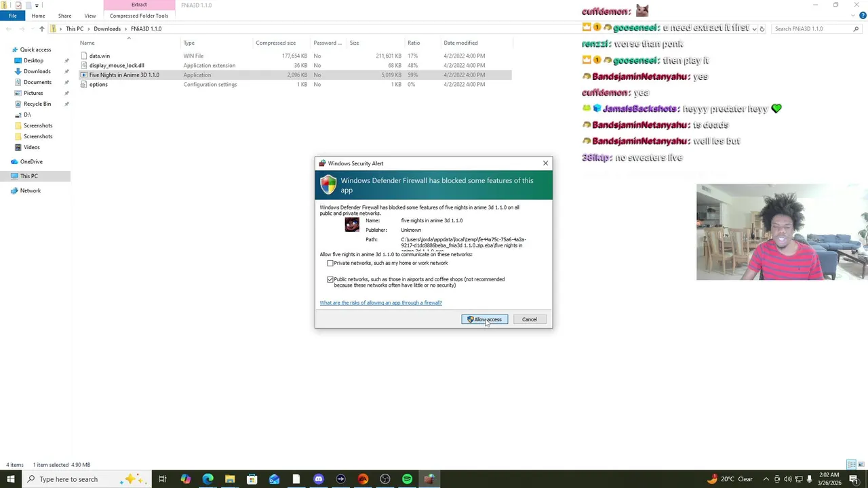Open Microsoft Edge from the taskbar
The image size is (868, 488).
click(208, 479)
